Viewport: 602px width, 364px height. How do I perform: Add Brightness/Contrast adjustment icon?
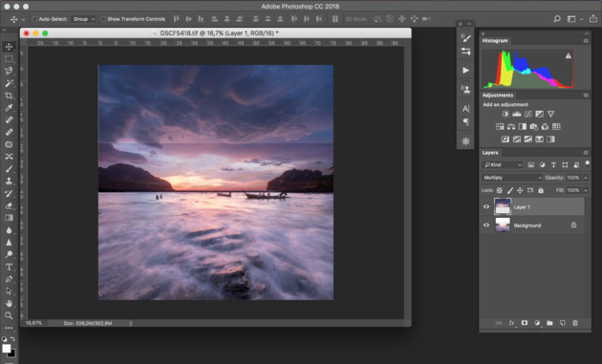505,114
